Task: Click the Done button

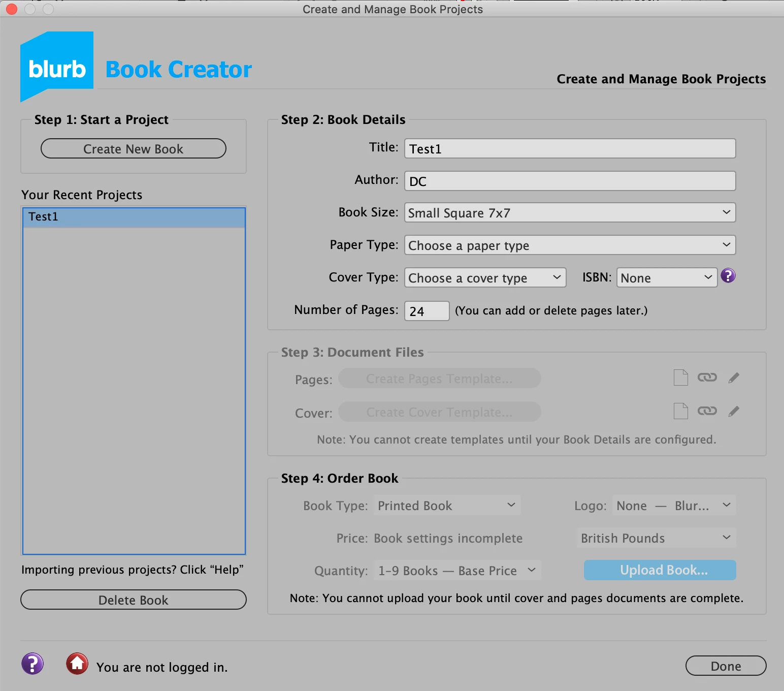Action: tap(726, 666)
